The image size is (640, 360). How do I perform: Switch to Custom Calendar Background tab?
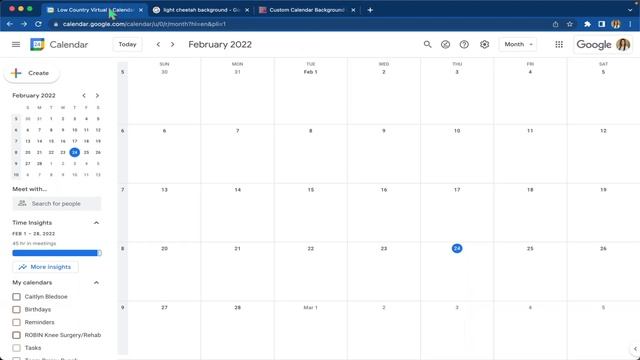click(x=307, y=10)
